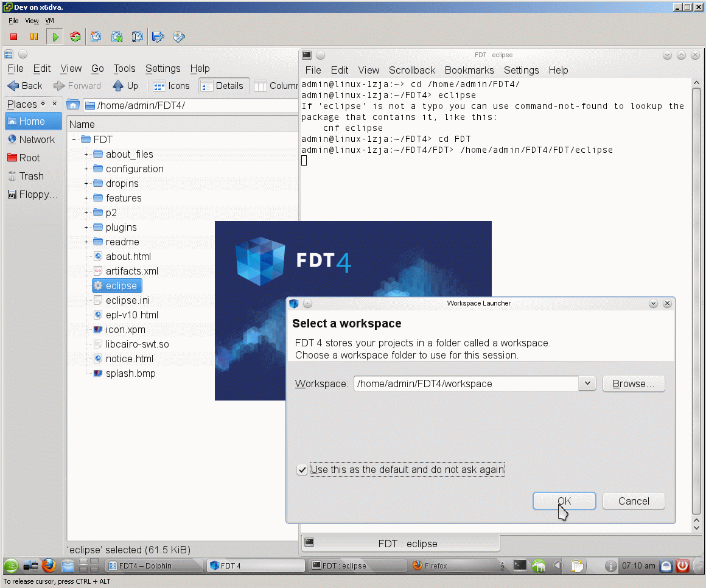This screenshot has height=588, width=706.
Task: Open the Dolphin Go menu
Action: [x=97, y=68]
